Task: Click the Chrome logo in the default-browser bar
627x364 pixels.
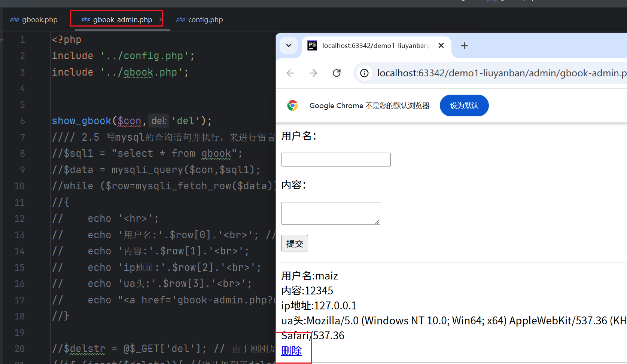Action: click(x=293, y=105)
